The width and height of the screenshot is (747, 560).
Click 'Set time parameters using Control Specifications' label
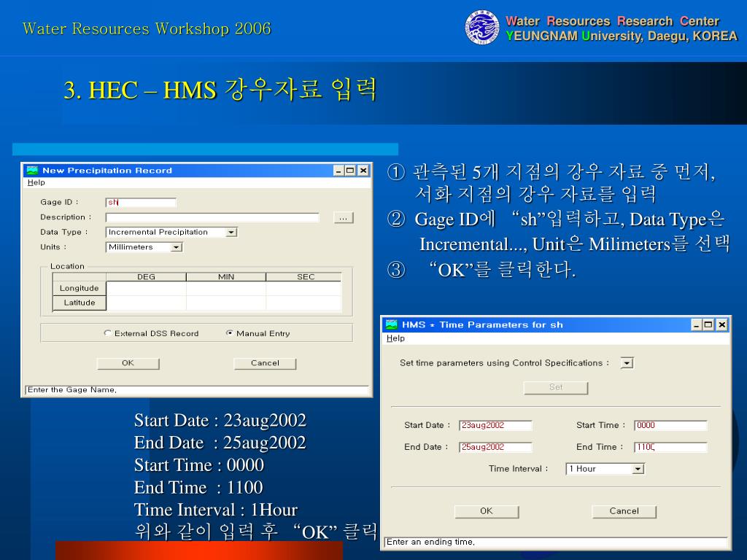[504, 363]
